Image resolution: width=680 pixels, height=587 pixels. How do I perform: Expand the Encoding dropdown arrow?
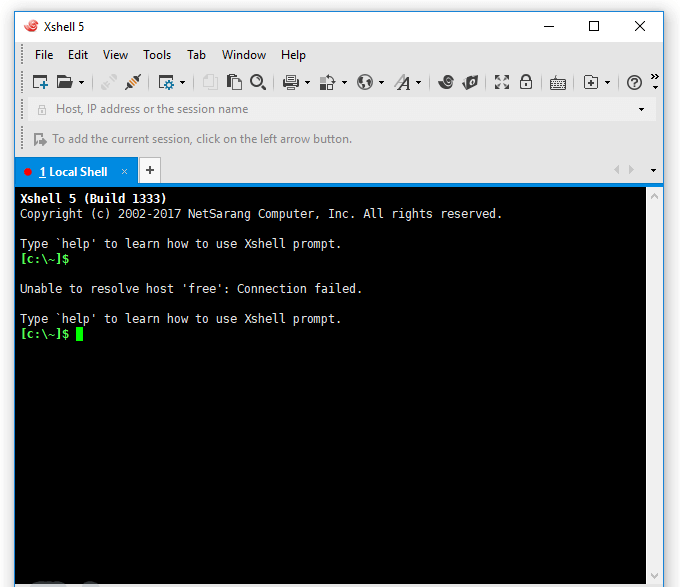[x=381, y=82]
